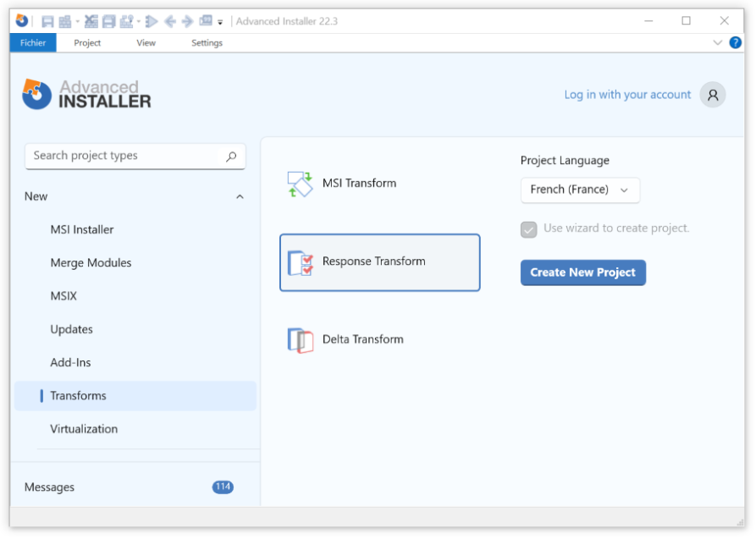
Task: Click 'Log in with your account' link
Action: [627, 95]
